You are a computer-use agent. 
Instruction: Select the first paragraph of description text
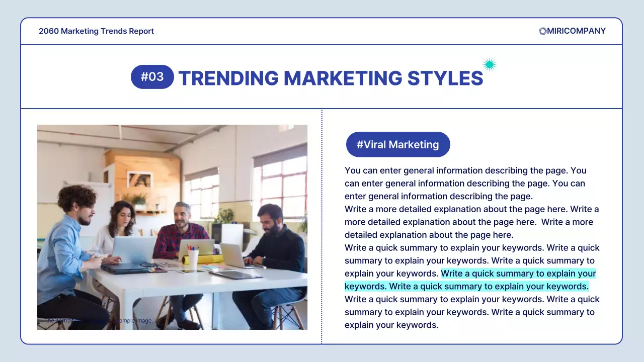tap(465, 183)
